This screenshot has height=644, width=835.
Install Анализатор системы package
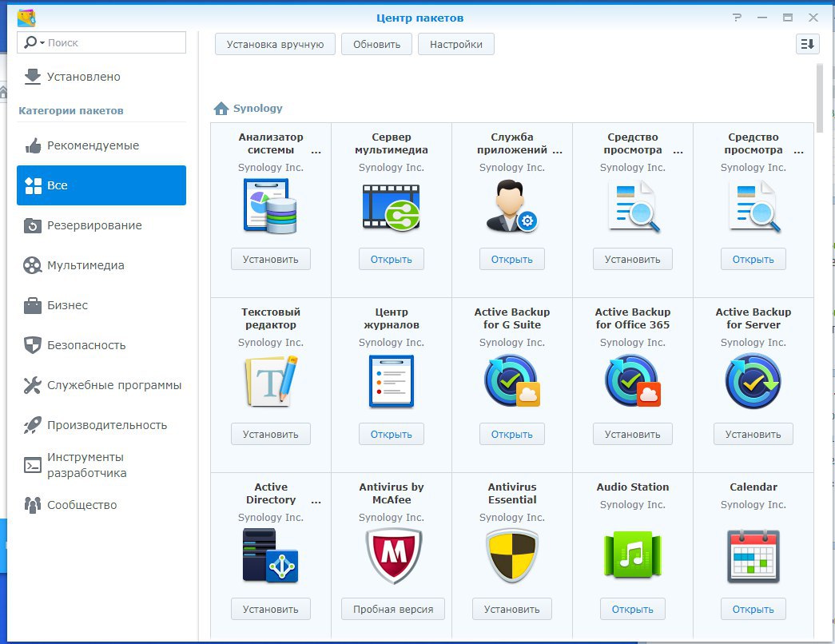tap(271, 259)
